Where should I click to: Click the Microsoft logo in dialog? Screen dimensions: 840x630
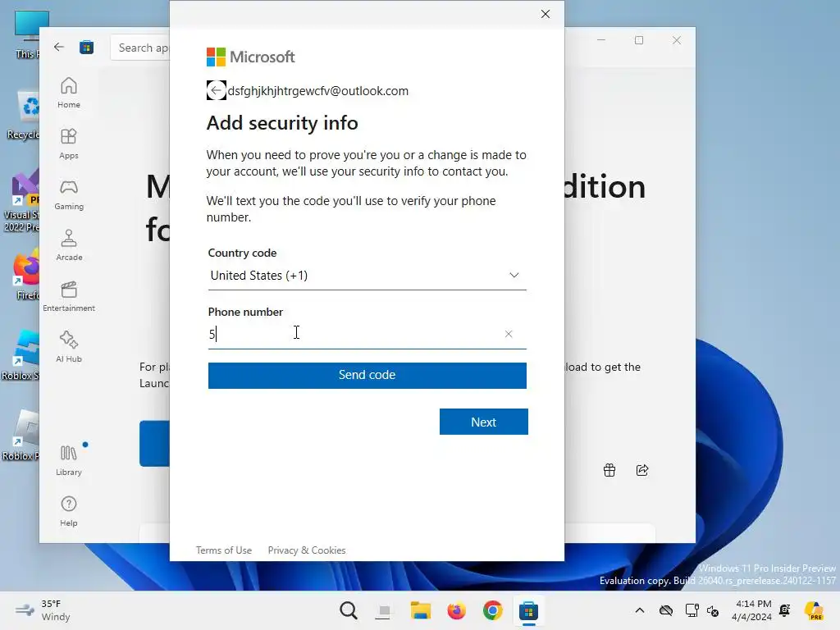point(251,57)
